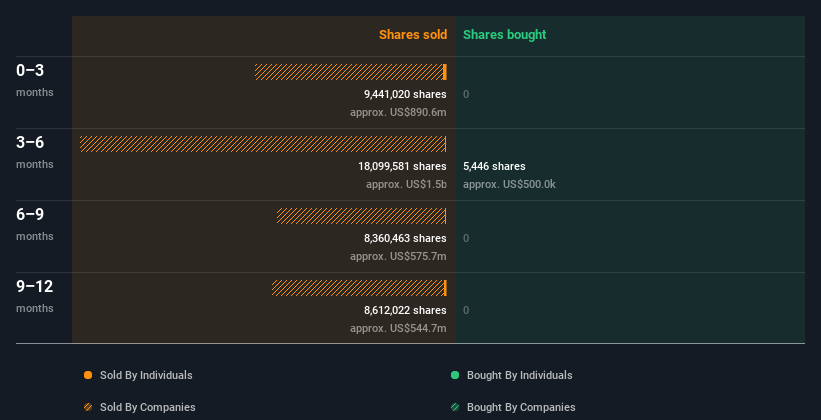
Task: Click the green Bought By Individuals legend dot
Action: [x=455, y=375]
